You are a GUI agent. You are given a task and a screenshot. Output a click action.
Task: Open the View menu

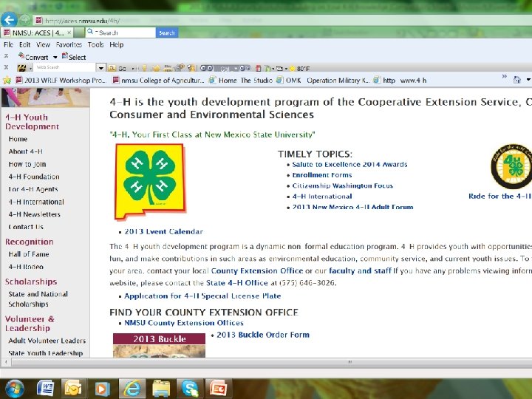pyautogui.click(x=43, y=45)
